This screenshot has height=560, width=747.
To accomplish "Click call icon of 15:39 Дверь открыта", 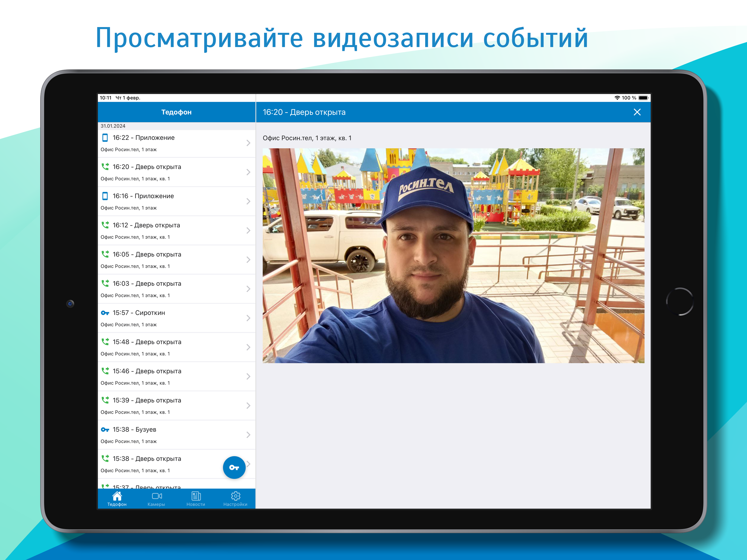I will click(105, 400).
